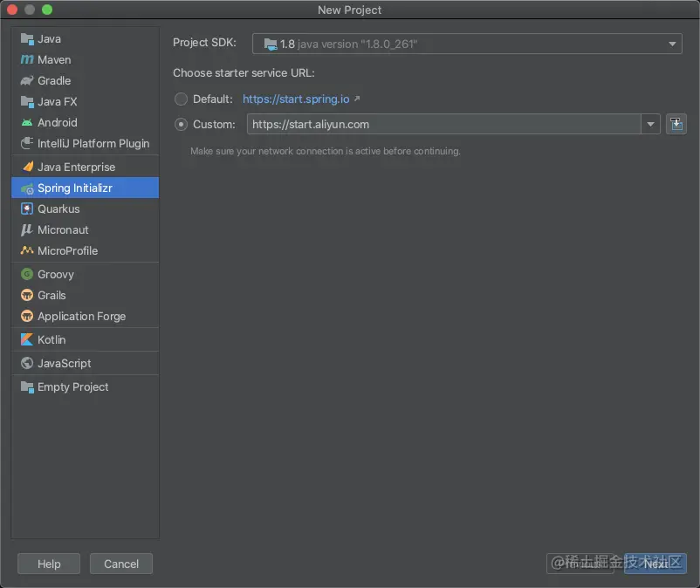Screen dimensions: 700x588
Task: Select the Default starter URL radio button
Action: tap(181, 99)
